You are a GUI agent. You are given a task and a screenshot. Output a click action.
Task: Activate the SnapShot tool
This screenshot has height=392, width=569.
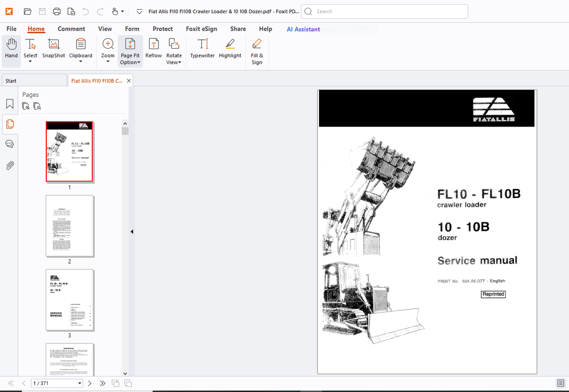coord(53,50)
